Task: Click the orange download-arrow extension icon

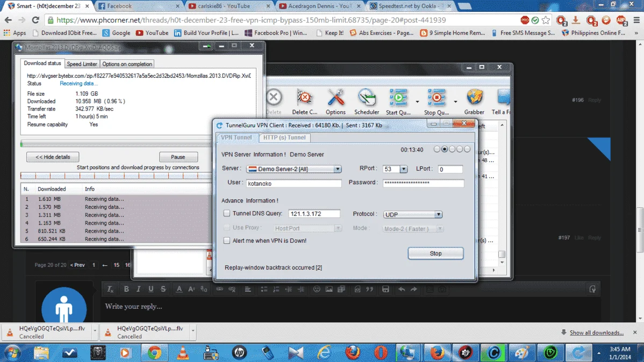Action: [x=576, y=20]
